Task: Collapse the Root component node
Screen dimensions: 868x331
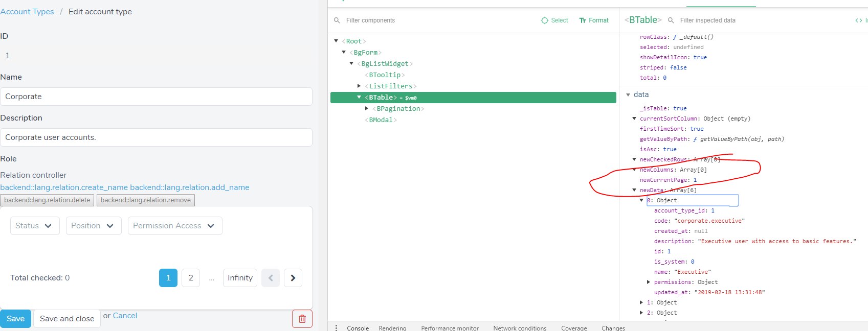Action: pyautogui.click(x=336, y=41)
